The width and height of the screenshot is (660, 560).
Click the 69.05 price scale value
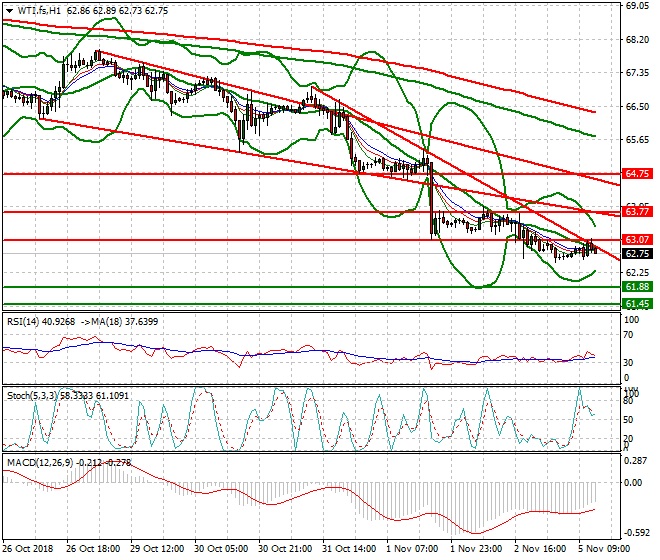click(637, 6)
